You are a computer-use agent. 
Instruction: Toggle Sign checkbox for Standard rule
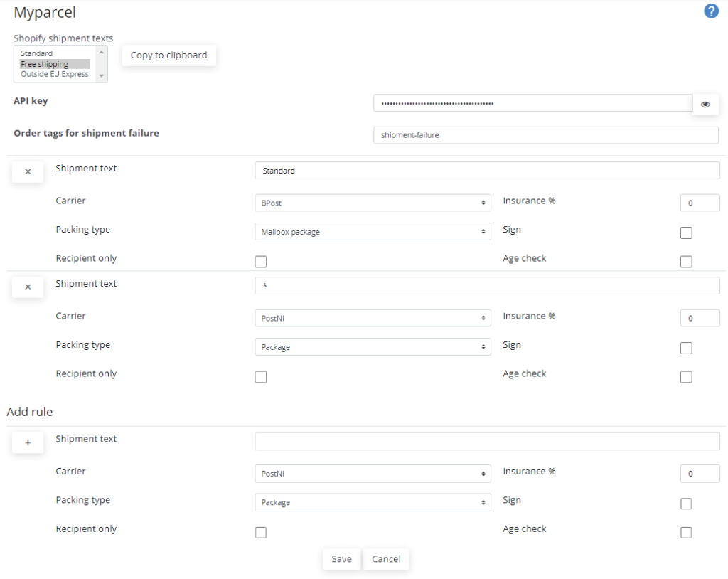coord(686,233)
